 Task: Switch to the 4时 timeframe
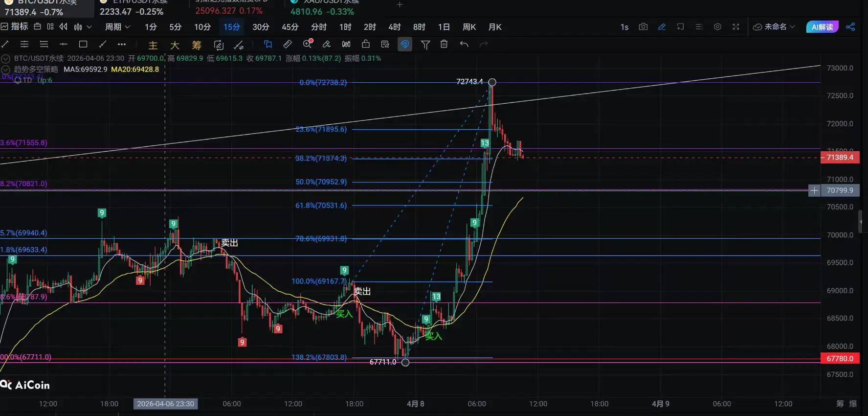tap(394, 27)
